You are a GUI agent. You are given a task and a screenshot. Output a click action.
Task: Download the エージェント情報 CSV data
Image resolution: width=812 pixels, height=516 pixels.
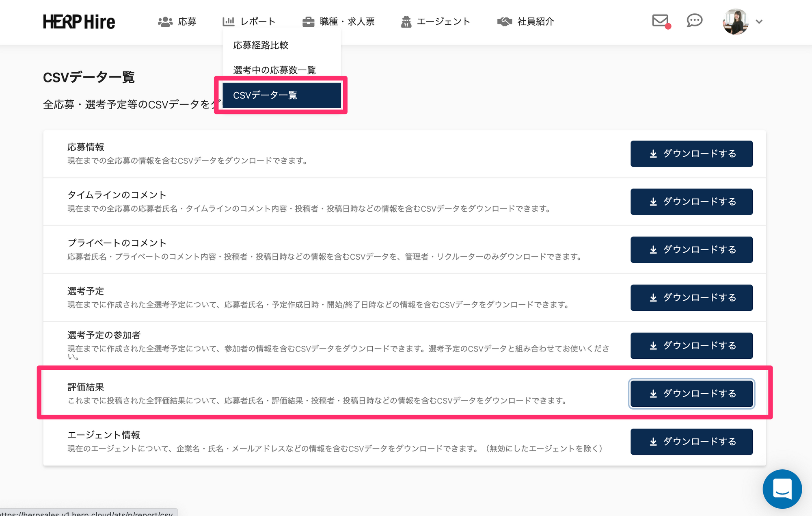[x=691, y=441]
